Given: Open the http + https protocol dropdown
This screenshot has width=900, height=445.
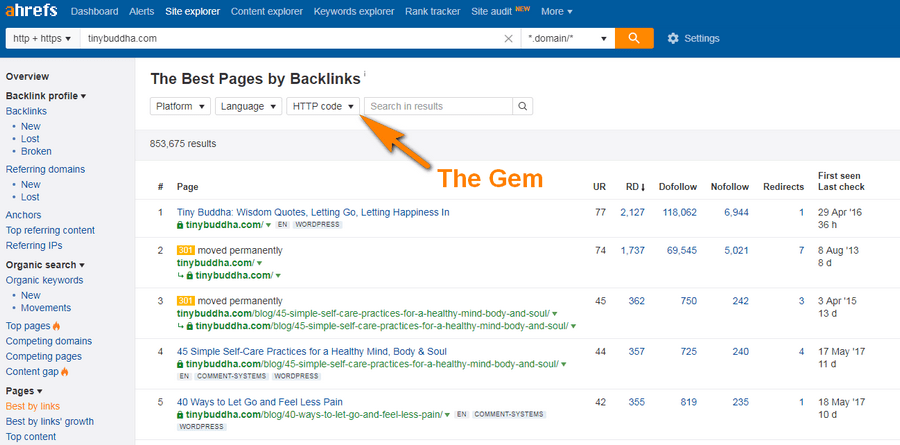Looking at the screenshot, I should pyautogui.click(x=42, y=38).
